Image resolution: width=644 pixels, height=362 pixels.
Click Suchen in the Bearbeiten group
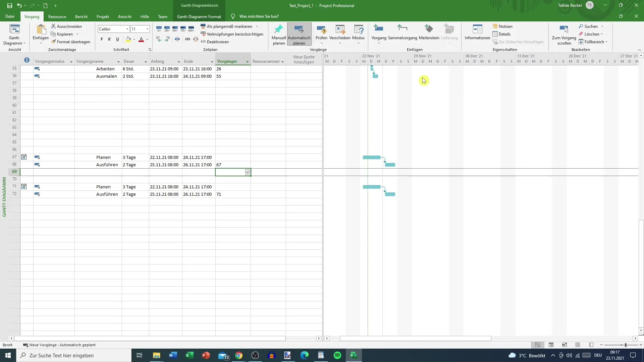point(588,26)
